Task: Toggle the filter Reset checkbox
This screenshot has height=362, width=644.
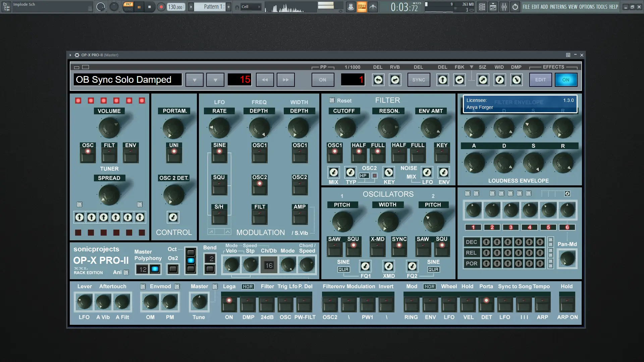Action: [332, 100]
